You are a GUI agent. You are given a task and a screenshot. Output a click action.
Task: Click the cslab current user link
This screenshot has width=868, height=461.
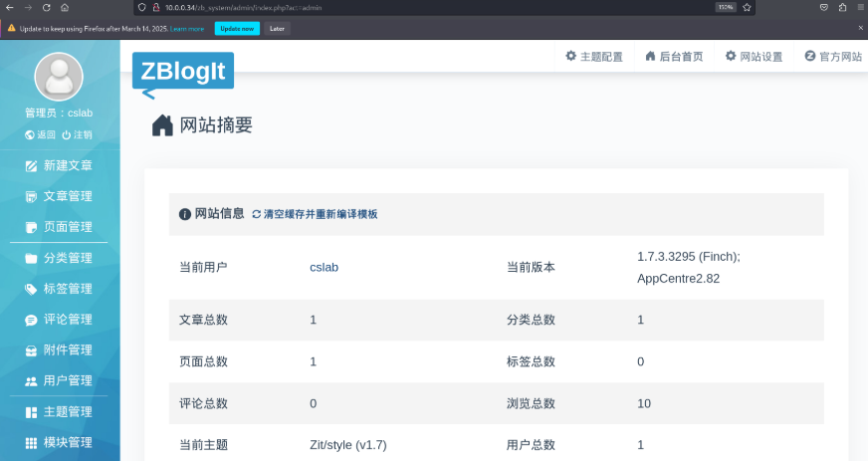coord(324,267)
